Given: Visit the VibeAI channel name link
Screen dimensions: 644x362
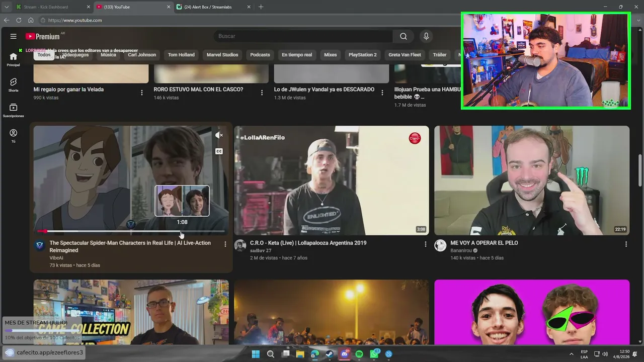Looking at the screenshot, I should [56, 258].
